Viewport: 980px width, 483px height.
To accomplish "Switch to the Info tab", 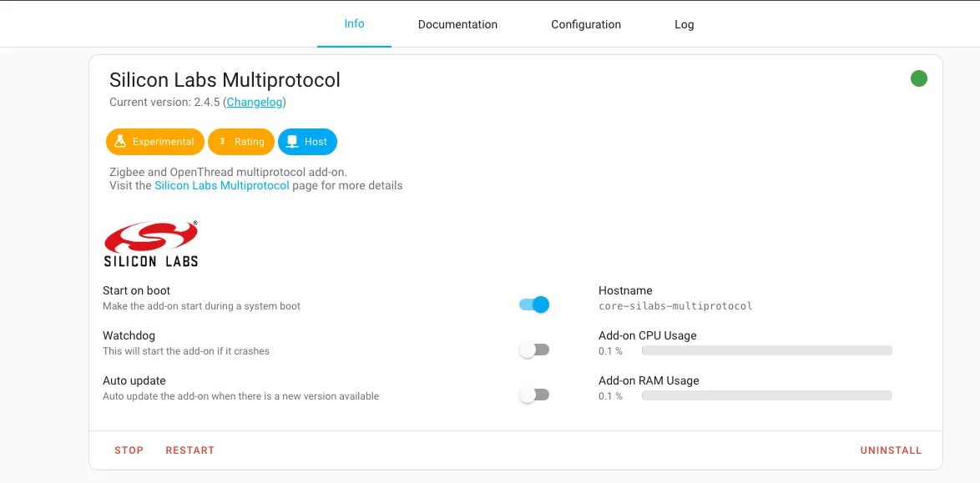I will (355, 23).
